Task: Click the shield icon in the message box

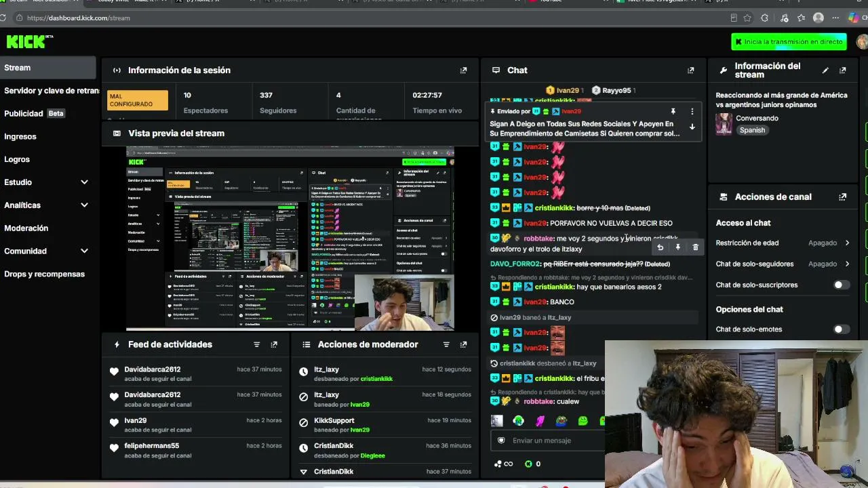Action: (x=501, y=441)
